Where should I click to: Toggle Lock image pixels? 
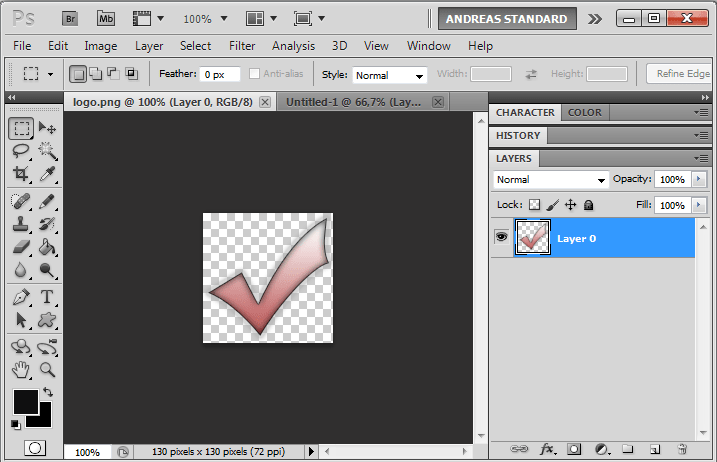coord(552,205)
